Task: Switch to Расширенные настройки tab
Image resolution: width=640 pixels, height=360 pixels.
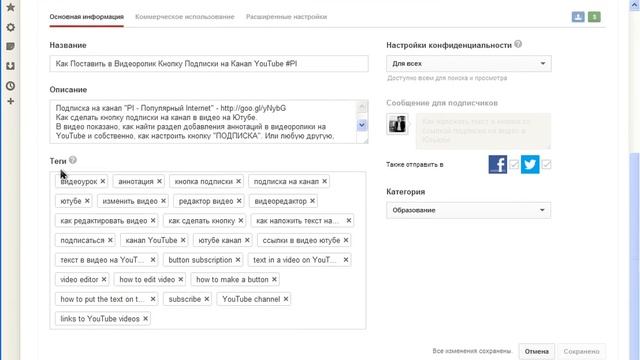Action: [286, 17]
